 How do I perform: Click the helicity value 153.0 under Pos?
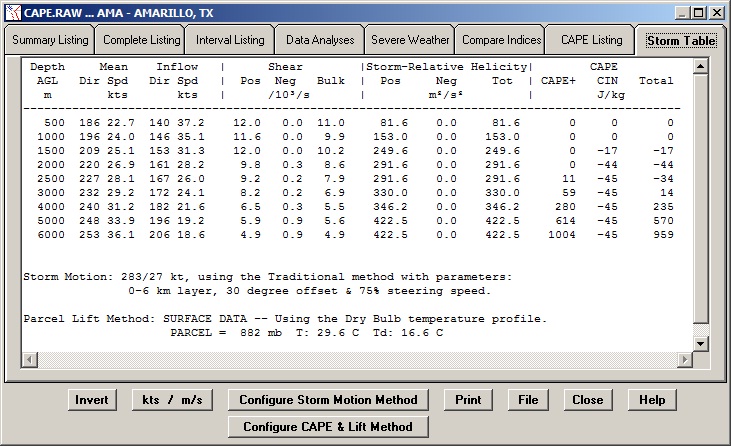(x=390, y=137)
